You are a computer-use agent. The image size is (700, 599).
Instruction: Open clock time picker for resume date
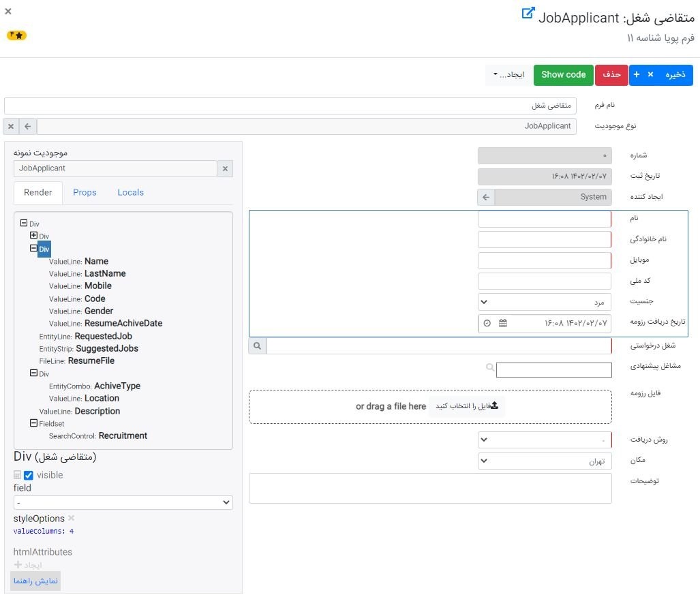tap(487, 323)
